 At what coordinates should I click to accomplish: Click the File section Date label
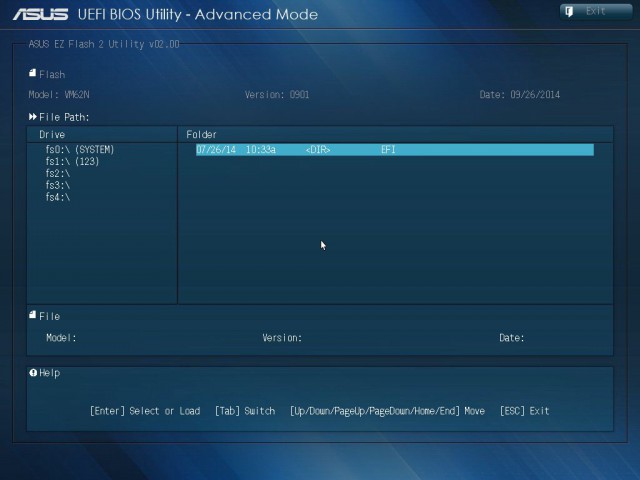tap(512, 338)
